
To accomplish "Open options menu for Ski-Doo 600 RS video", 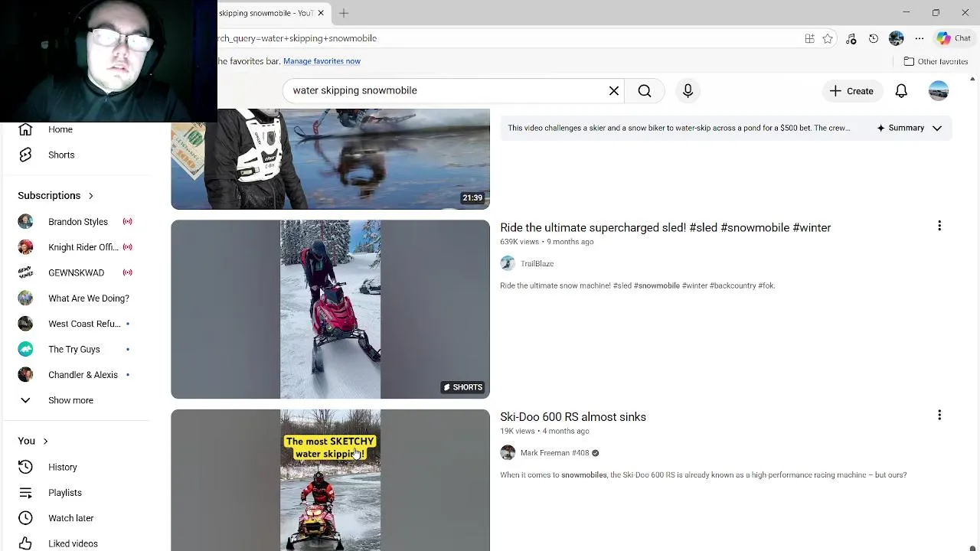I will point(939,415).
